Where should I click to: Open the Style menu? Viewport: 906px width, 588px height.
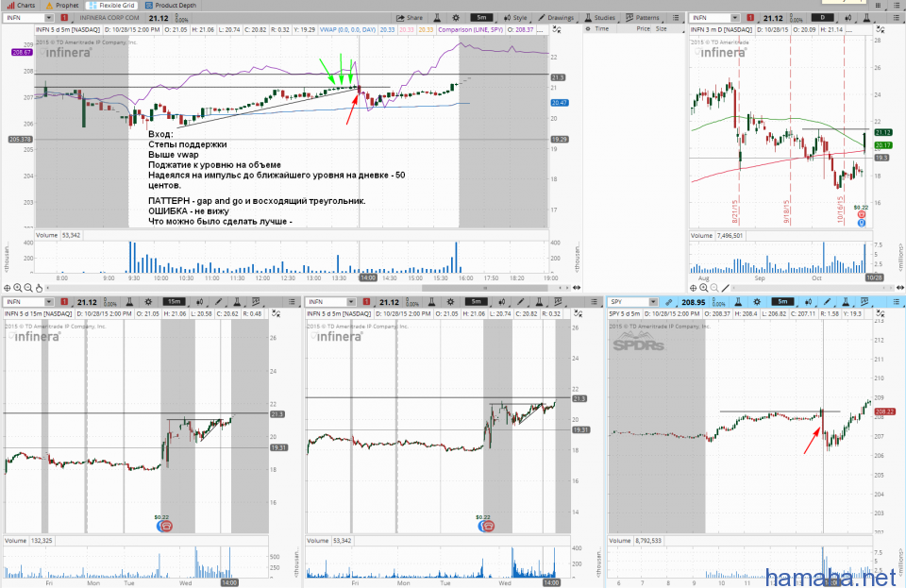pos(515,18)
